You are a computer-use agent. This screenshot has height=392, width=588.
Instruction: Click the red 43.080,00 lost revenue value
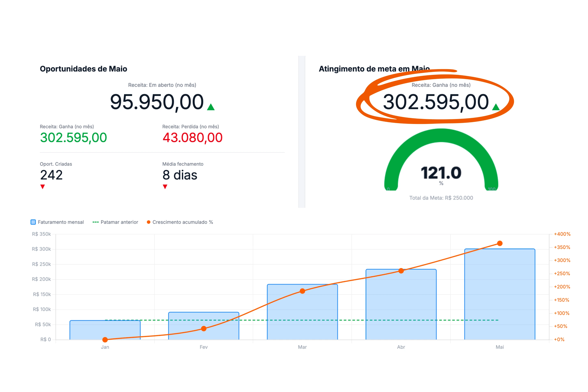pos(192,138)
